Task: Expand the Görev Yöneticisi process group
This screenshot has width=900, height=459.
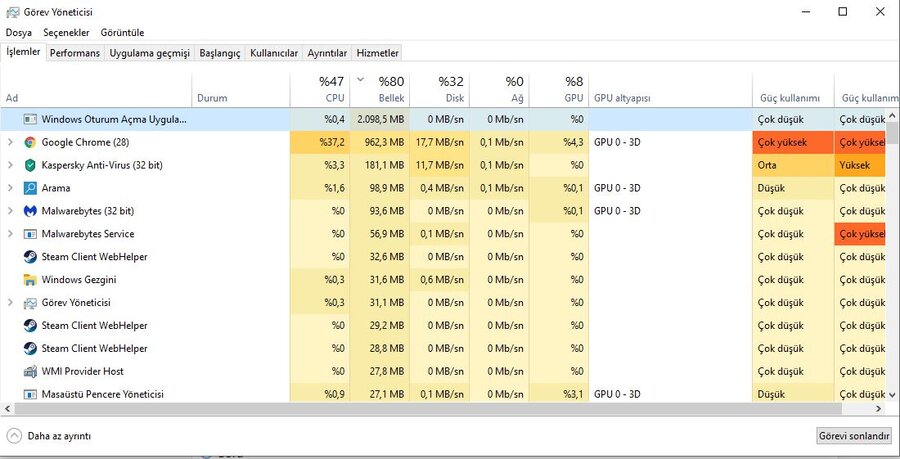Action: (10, 303)
